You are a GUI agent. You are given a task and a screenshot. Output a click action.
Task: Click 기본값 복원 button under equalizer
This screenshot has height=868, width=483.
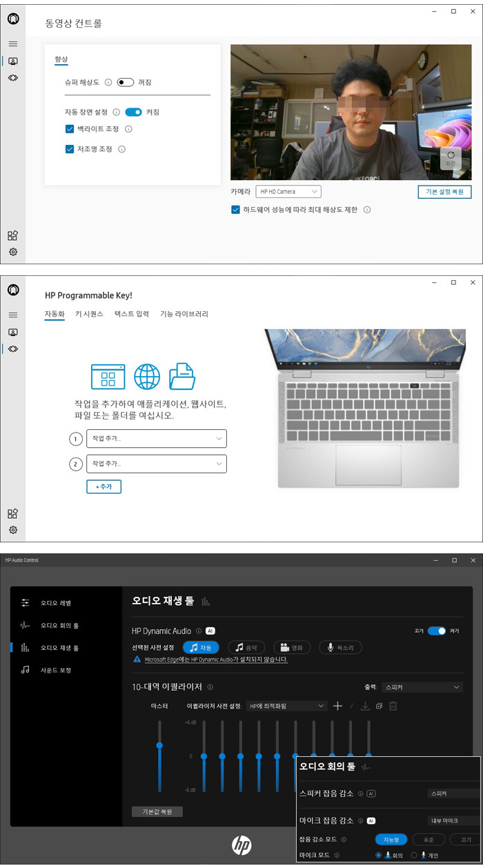tap(157, 811)
